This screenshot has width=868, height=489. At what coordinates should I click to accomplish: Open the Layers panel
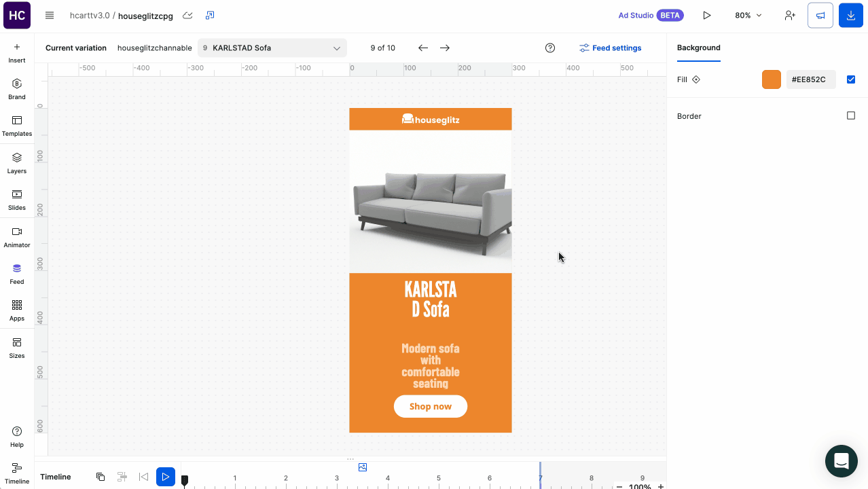pos(17,164)
